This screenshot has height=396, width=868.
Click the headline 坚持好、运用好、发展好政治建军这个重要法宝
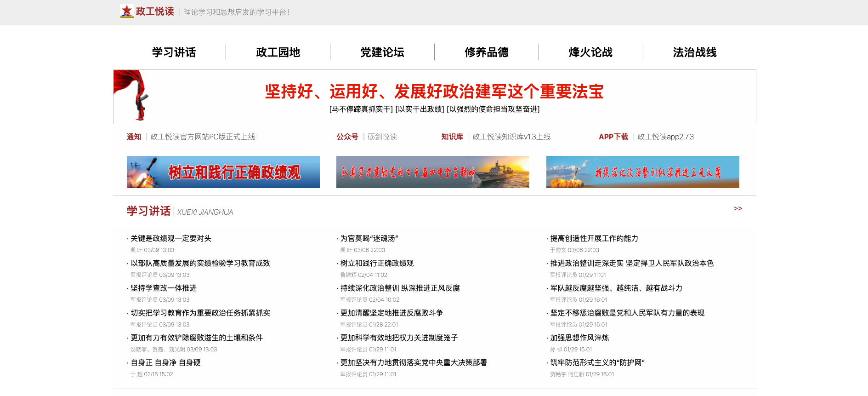tap(434, 92)
